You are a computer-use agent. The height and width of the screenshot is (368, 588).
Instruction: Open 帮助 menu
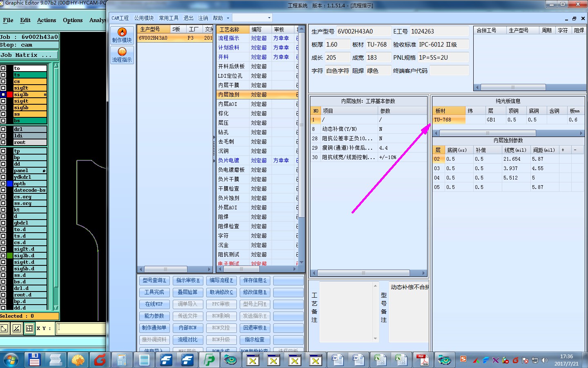click(218, 18)
